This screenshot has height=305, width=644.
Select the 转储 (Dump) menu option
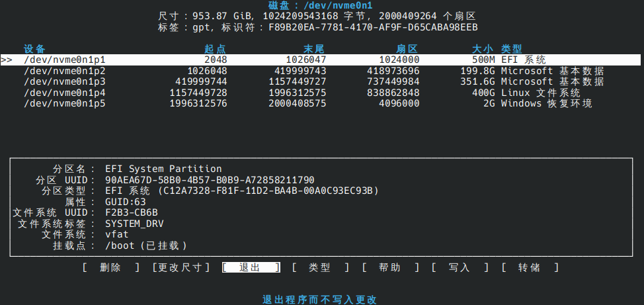click(x=529, y=267)
